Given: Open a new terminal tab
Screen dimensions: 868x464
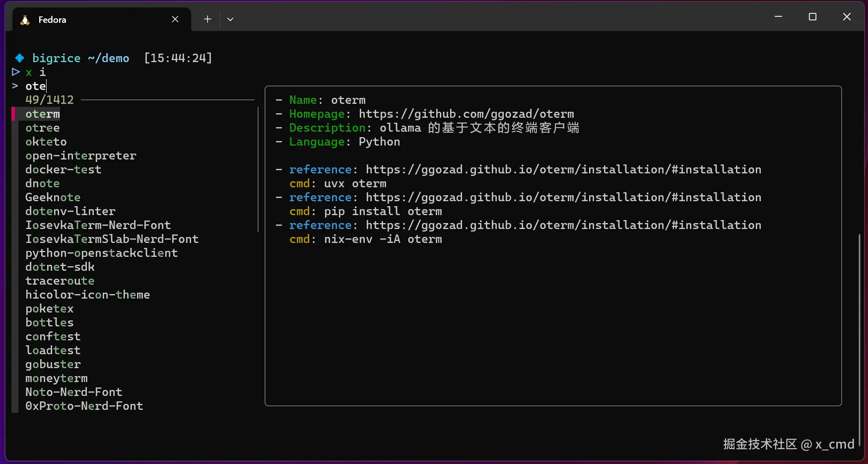Looking at the screenshot, I should pyautogui.click(x=207, y=19).
